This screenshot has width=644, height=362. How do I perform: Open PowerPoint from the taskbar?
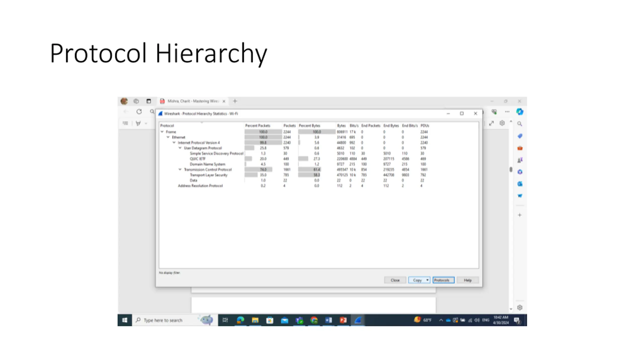coord(343,320)
